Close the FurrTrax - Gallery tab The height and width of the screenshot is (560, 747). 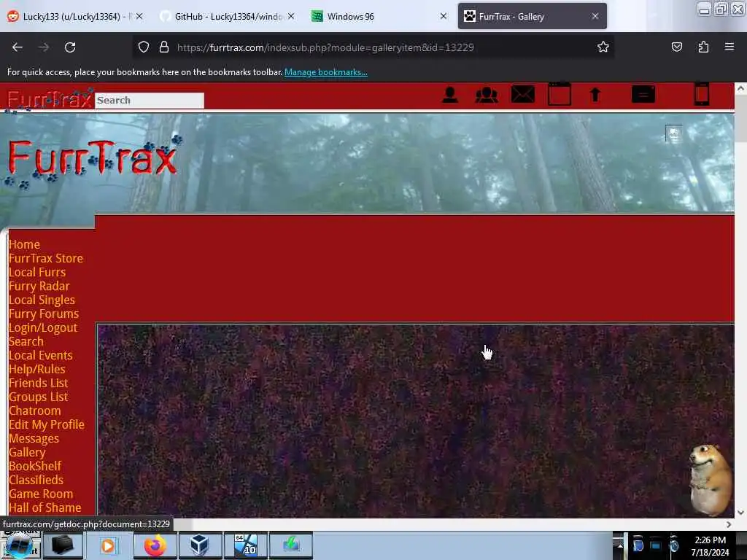[x=595, y=16]
